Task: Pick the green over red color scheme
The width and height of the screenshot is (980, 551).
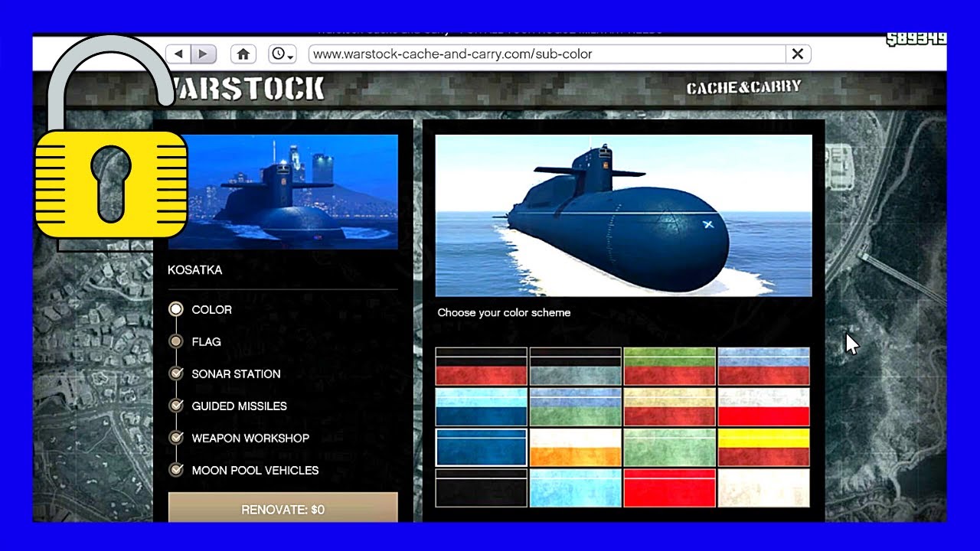Action: [670, 367]
